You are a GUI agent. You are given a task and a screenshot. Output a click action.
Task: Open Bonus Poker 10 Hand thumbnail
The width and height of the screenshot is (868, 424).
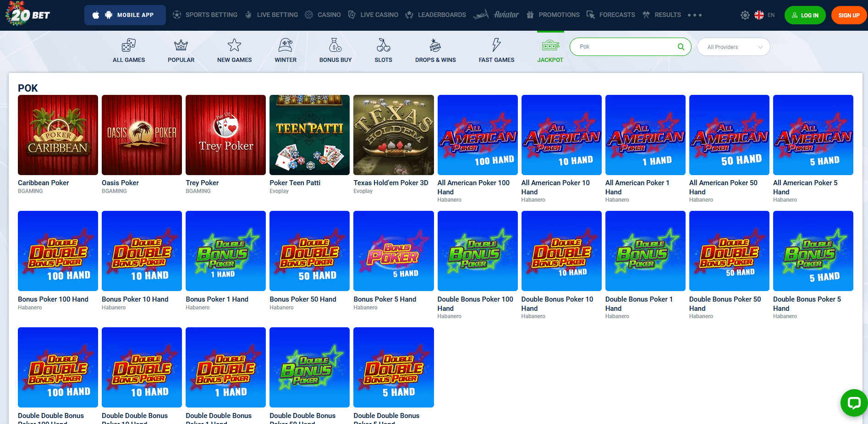[142, 251]
